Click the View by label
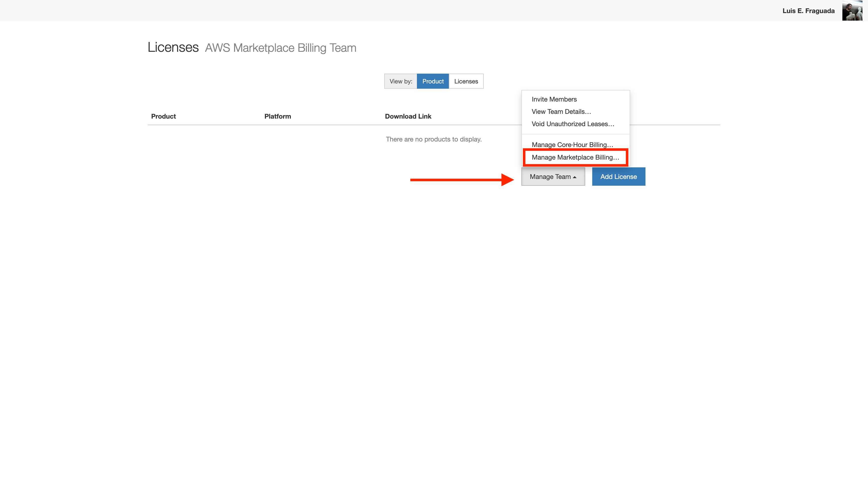868x488 pixels. 401,81
